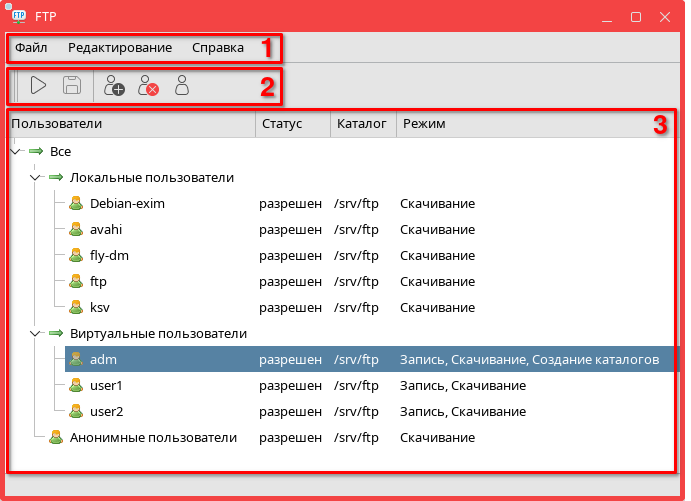Click the Start (play) toolbar icon
691x501 pixels.
[38, 86]
